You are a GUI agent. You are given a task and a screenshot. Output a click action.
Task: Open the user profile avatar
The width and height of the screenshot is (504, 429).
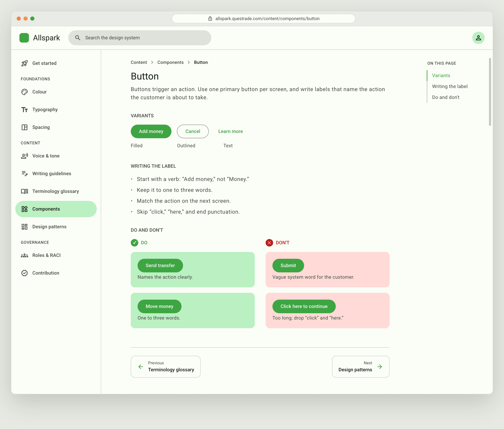coord(478,38)
